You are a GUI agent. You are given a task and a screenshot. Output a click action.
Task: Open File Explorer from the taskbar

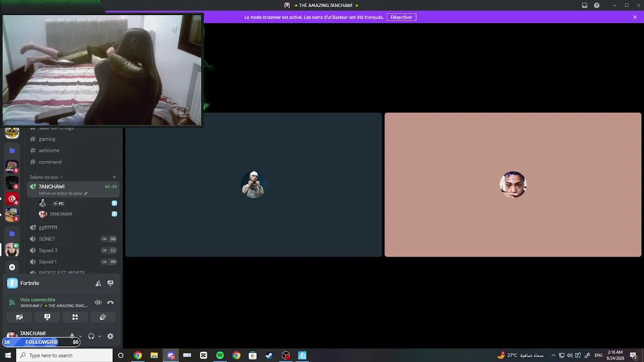pos(154,355)
